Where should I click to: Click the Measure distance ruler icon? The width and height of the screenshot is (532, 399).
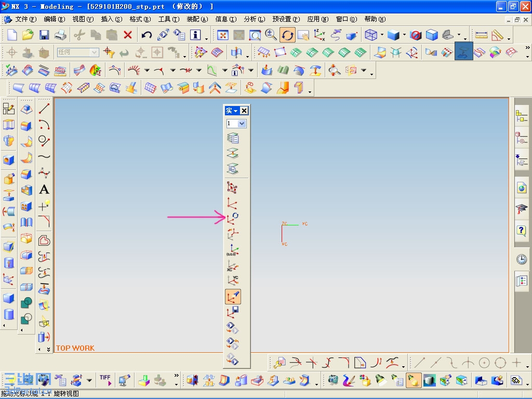click(x=481, y=35)
